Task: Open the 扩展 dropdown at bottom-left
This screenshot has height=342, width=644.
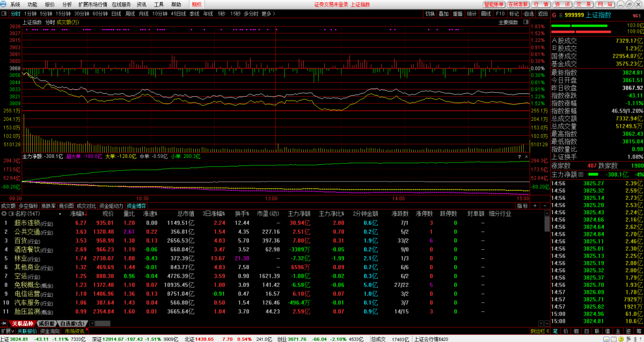Action: pos(7,331)
